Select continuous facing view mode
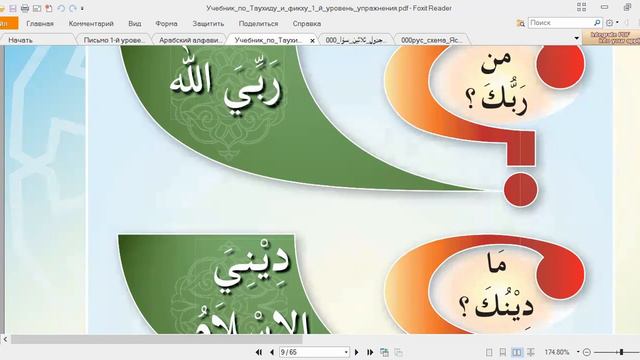 [x=531, y=352]
